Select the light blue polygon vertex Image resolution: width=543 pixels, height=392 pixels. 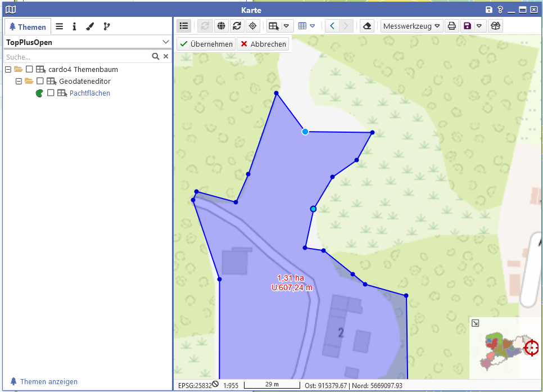pos(305,132)
